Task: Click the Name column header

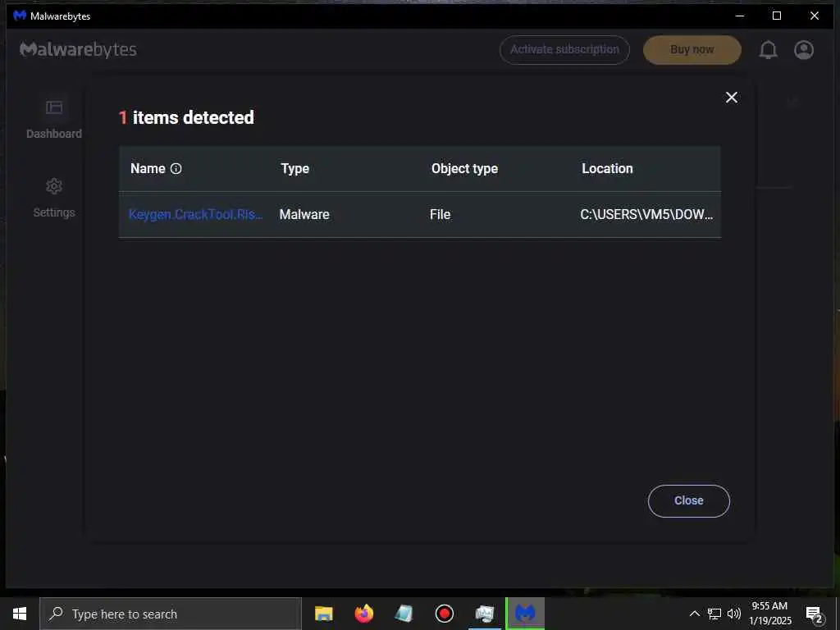Action: (x=148, y=169)
